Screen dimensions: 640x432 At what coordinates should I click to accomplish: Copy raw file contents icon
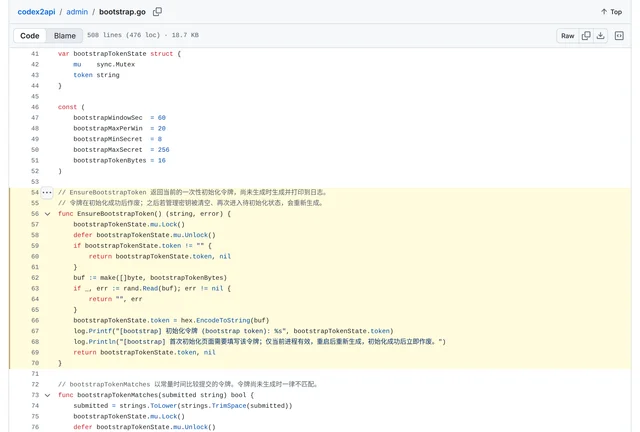586,36
